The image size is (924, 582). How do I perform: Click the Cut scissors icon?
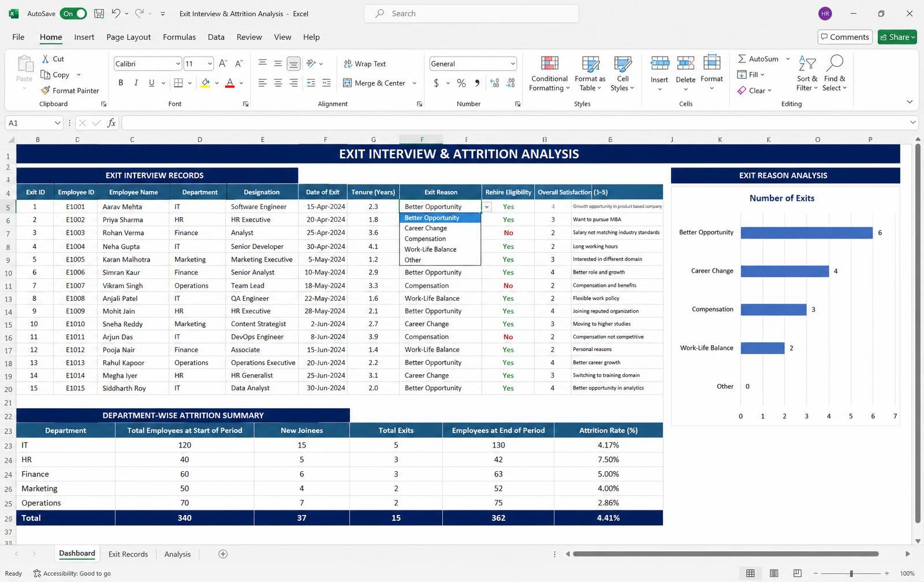coord(46,59)
